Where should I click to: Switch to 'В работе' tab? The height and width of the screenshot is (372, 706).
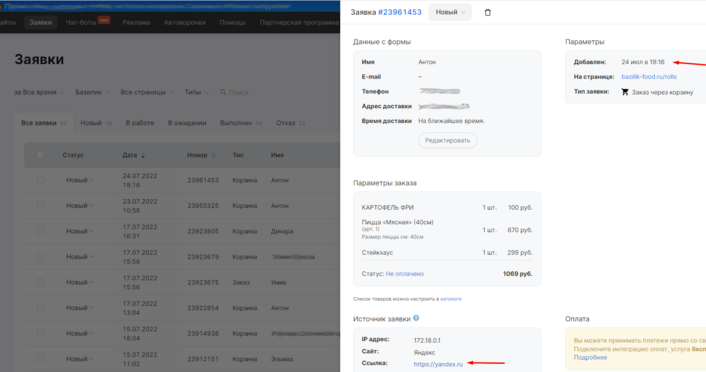click(140, 123)
